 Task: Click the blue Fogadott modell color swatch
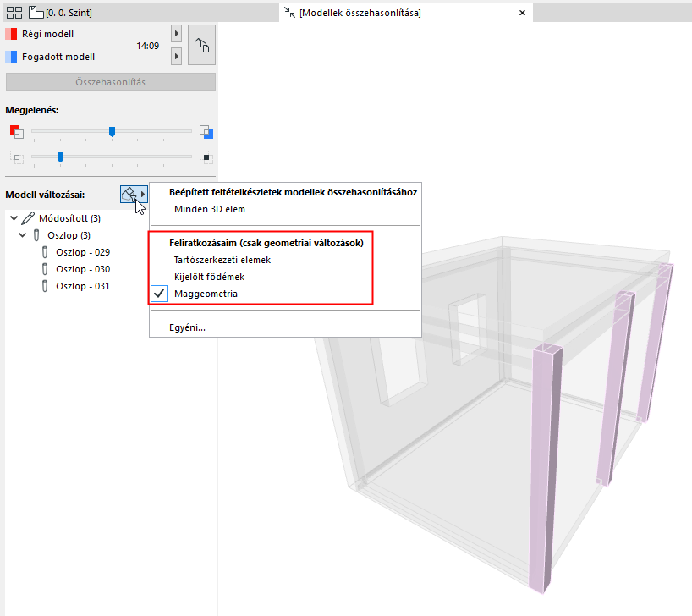click(11, 57)
